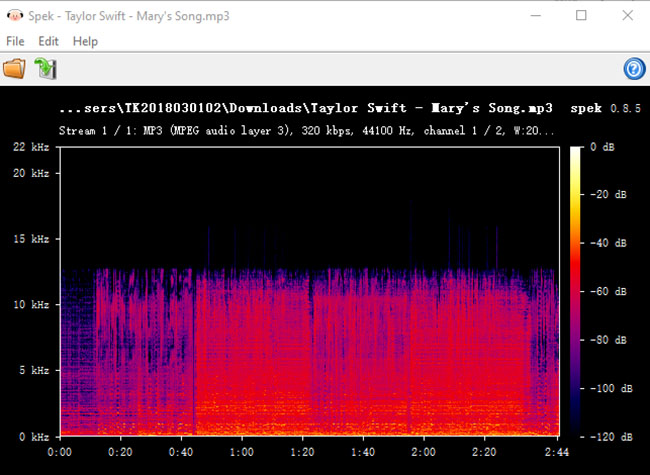
Task: Click the 2:20 time axis label
Action: 484,452
